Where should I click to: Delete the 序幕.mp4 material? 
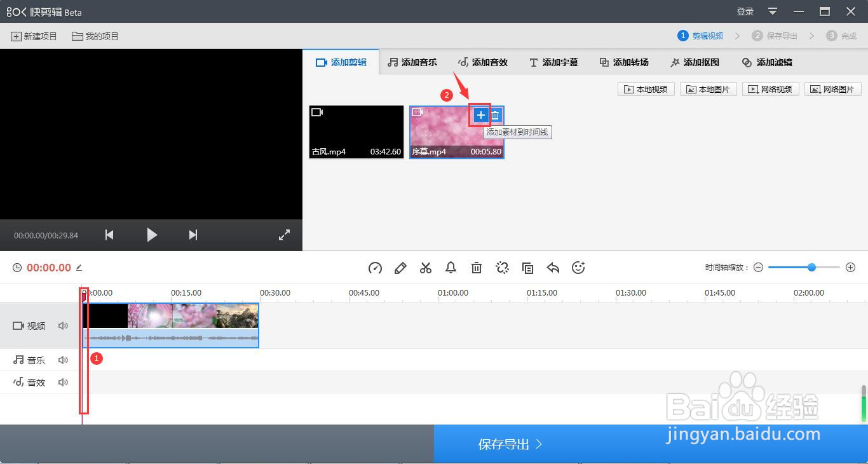point(495,115)
